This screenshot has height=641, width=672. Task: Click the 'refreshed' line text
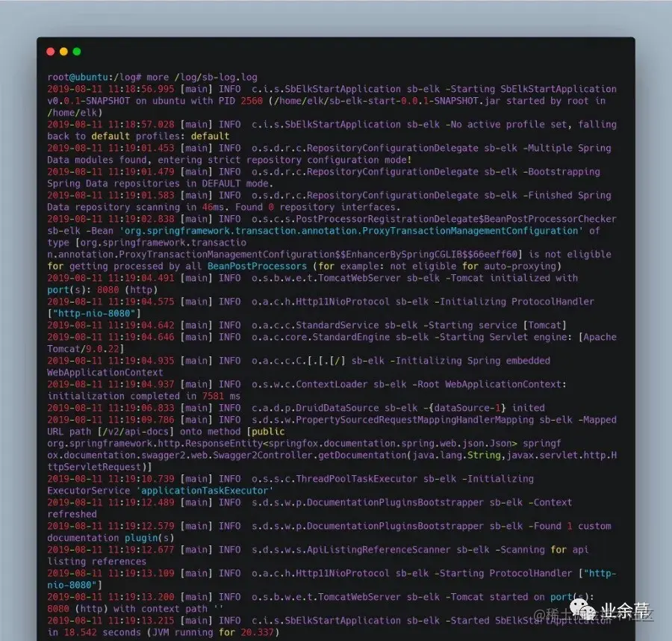(72, 514)
